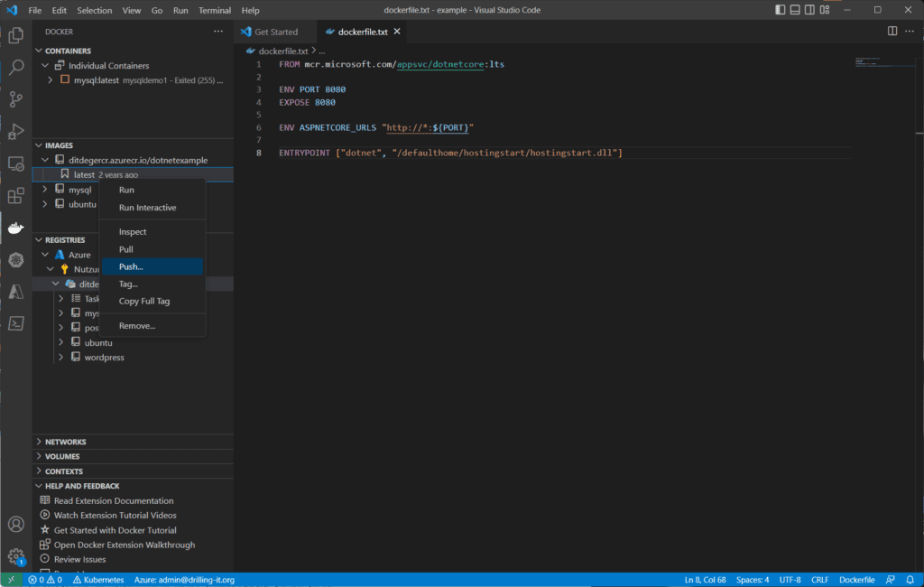Close the dockerfile.txt tab
This screenshot has width=924, height=587.
[397, 32]
